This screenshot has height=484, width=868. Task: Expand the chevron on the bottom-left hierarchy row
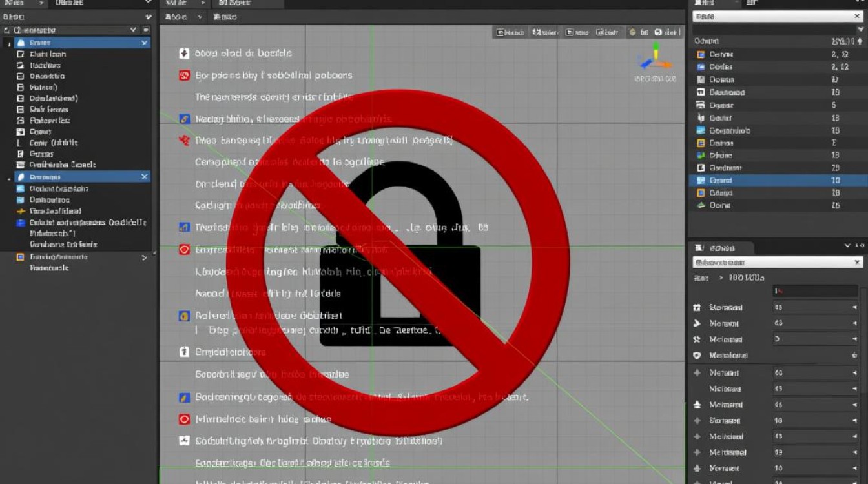pos(143,256)
